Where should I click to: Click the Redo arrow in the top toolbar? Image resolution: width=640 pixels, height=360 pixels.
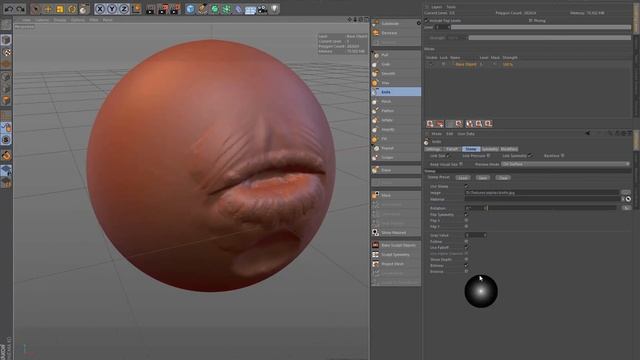click(20, 9)
